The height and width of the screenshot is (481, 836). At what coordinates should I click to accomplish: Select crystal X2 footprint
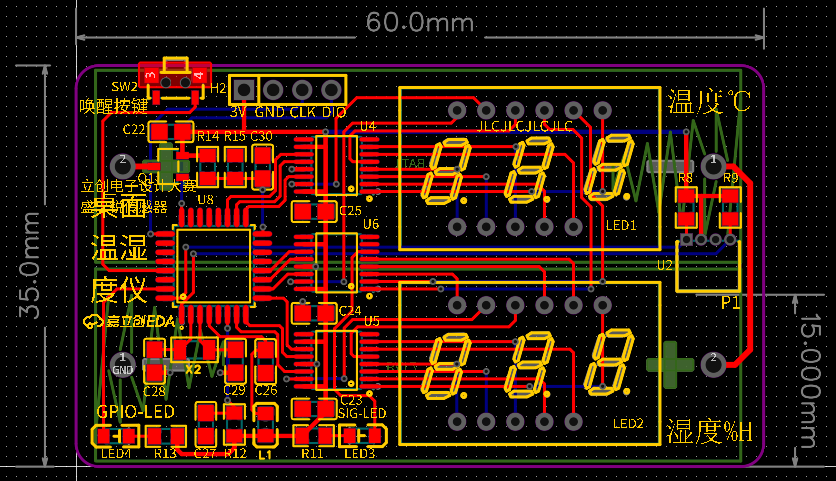(x=194, y=351)
